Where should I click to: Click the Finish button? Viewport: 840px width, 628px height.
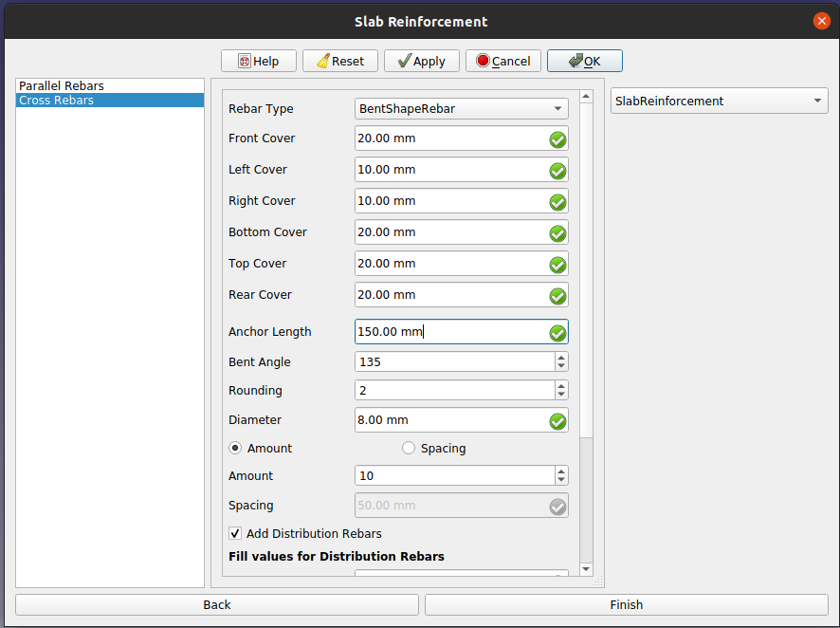point(627,605)
